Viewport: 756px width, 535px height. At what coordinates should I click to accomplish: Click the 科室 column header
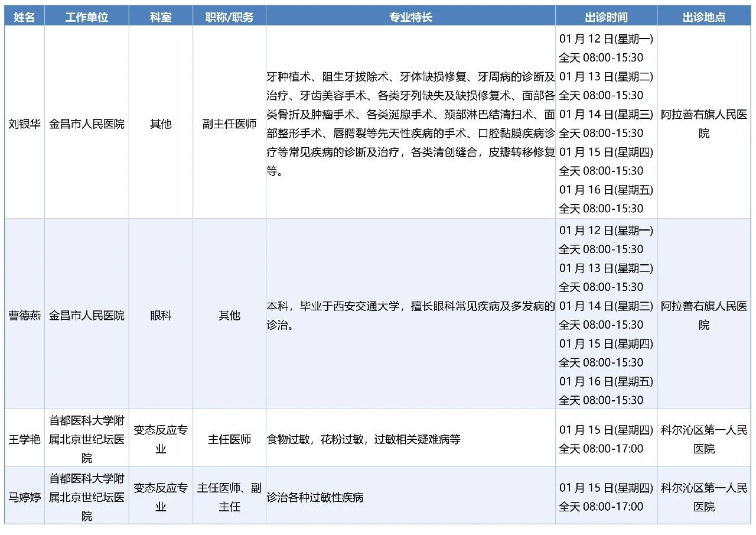pyautogui.click(x=161, y=17)
